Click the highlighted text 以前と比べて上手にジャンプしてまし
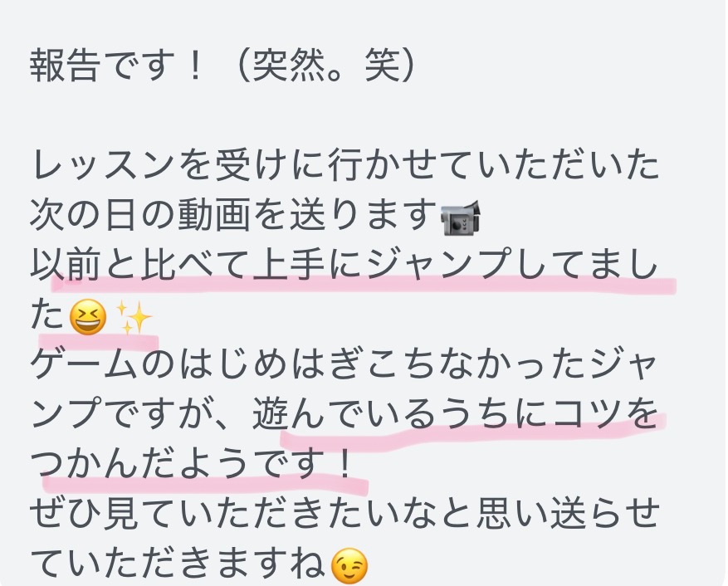Image resolution: width=728 pixels, height=586 pixels. pos(344,266)
